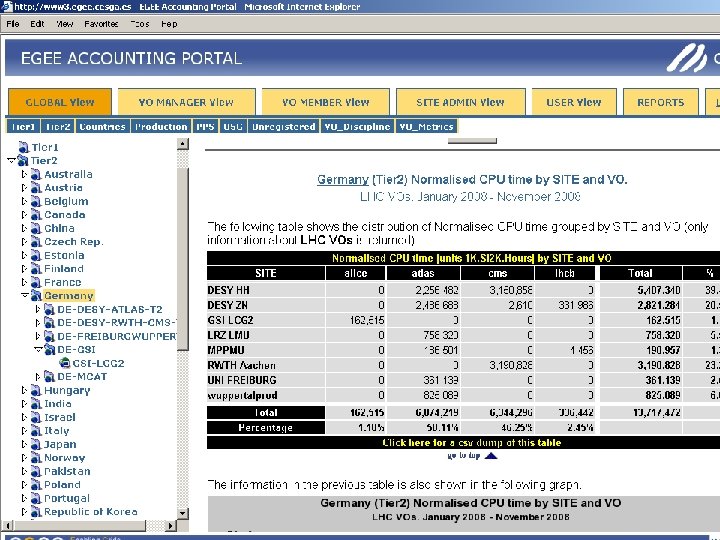This screenshot has height=540, width=720.
Task: Click the Canada country icon
Action: coord(36,215)
